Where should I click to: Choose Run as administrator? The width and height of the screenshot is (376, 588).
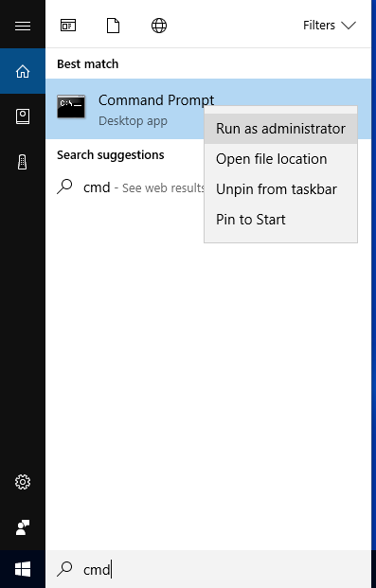coord(280,129)
